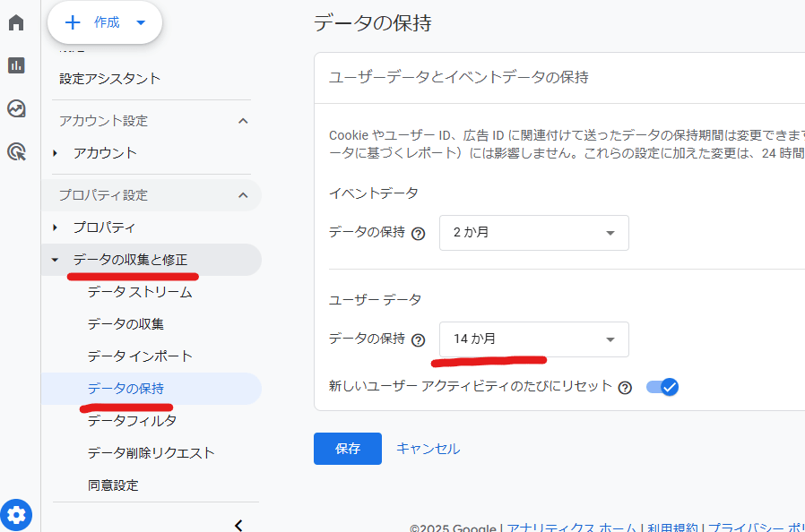Open the Reports bar chart icon

16,65
